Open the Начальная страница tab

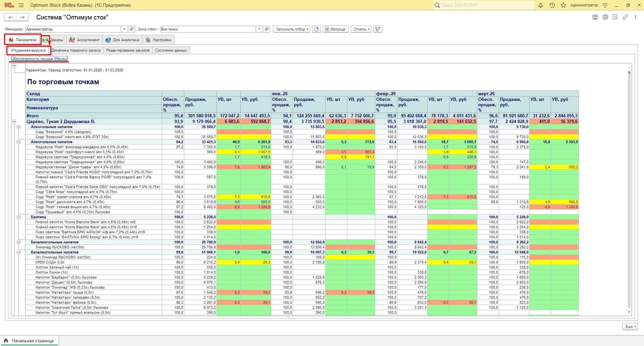[29, 341]
